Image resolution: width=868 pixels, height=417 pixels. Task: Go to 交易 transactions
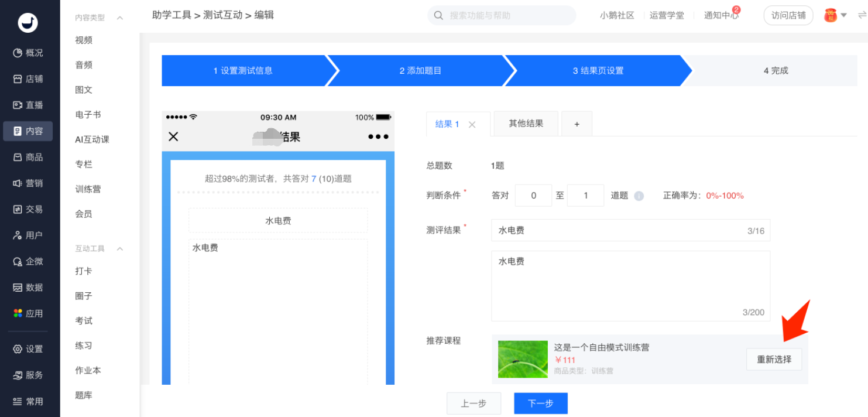tap(28, 209)
